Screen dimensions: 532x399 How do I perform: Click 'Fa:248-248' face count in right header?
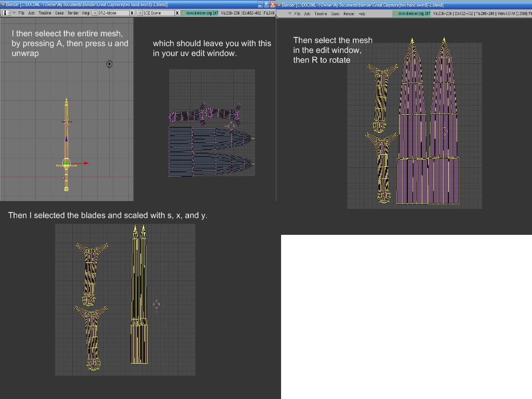[x=485, y=14]
